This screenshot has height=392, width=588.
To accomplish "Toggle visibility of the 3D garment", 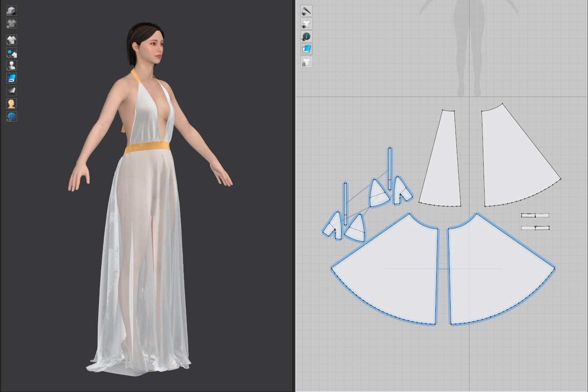I will pyautogui.click(x=11, y=40).
